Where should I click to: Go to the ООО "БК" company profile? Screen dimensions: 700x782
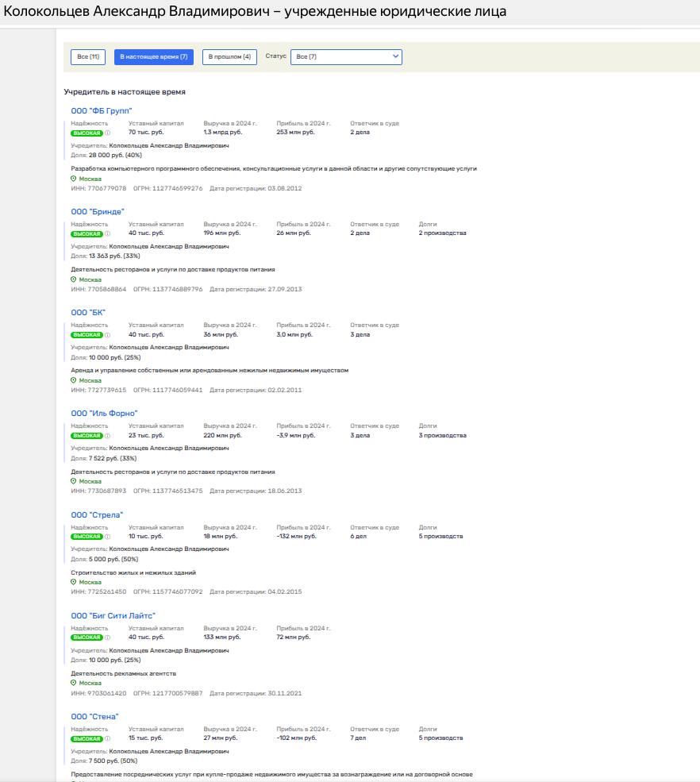[x=88, y=313]
